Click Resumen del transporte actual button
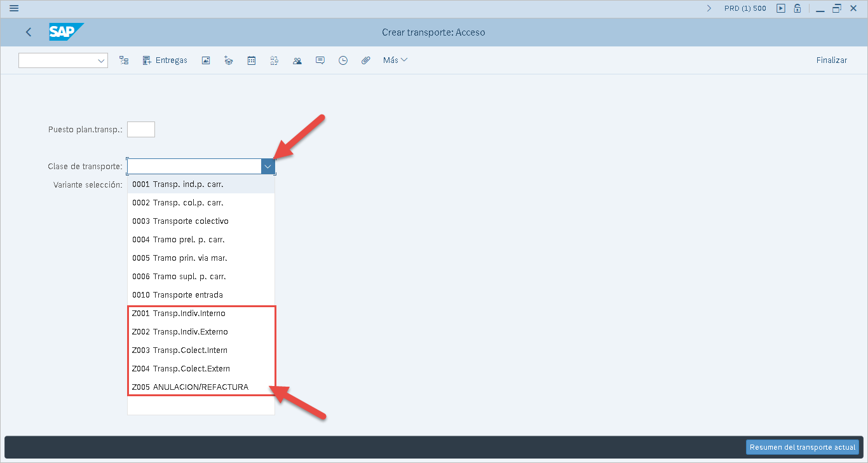The width and height of the screenshot is (868, 463). (802, 447)
